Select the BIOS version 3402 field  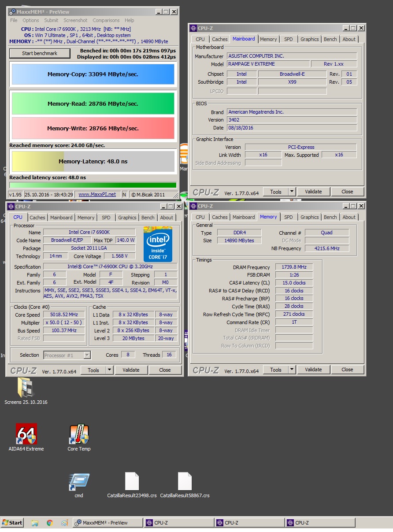pyautogui.click(x=292, y=120)
